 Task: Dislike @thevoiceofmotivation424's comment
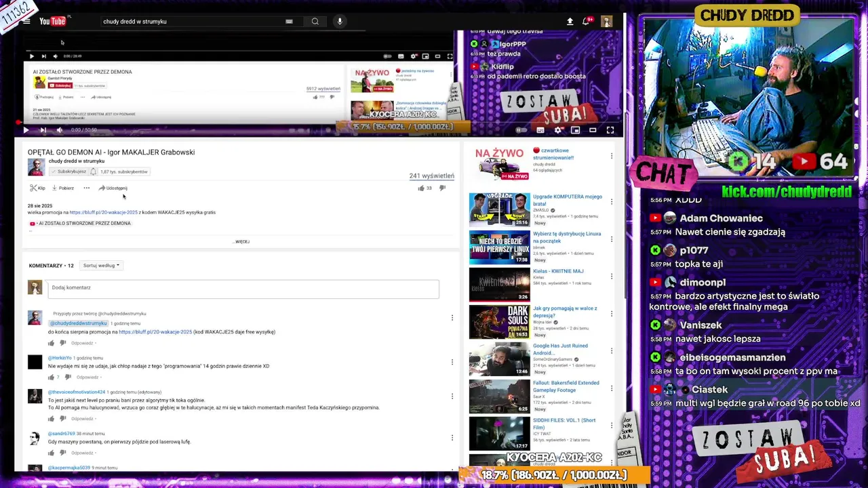[x=62, y=418]
